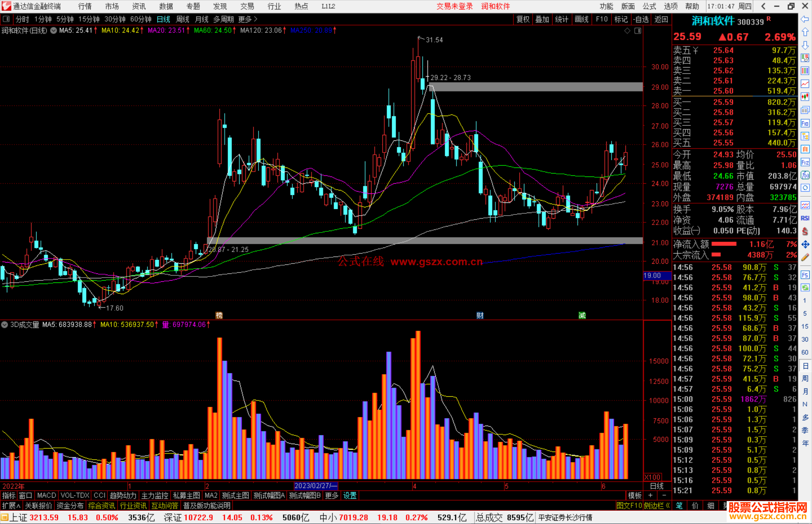812x524 pixels.
Task: Switch to 30-minute period in sidebar
Action: [804, 339]
